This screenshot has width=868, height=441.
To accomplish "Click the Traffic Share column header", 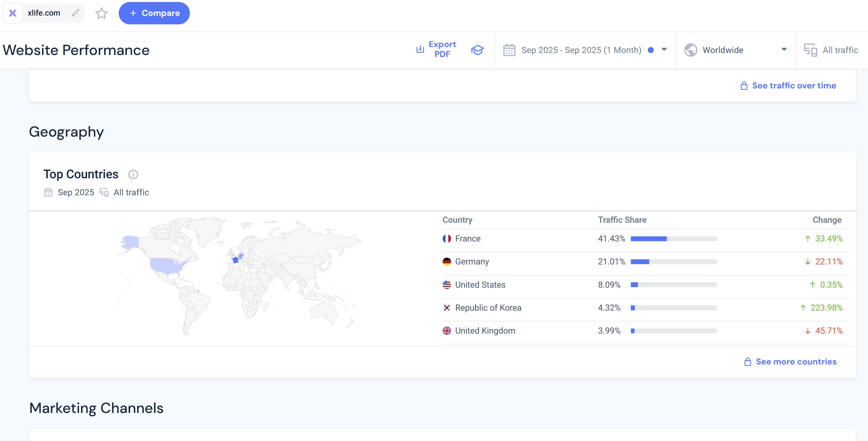I will pos(622,220).
